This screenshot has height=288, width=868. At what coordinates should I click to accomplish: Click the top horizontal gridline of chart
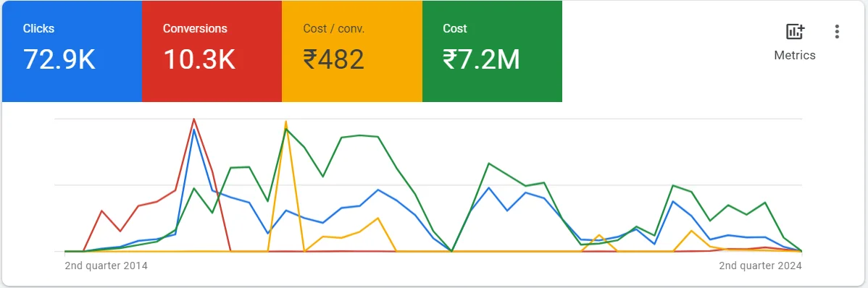[428, 119]
